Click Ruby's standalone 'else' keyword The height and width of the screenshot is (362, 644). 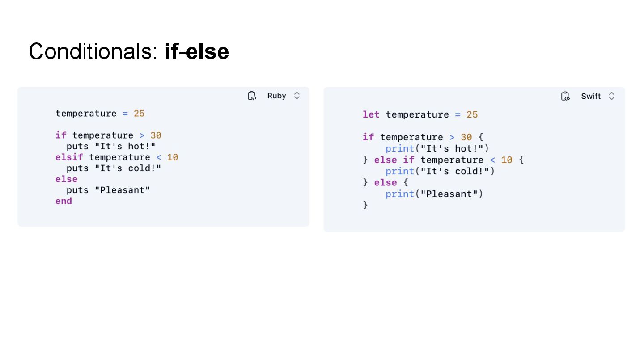point(66,179)
